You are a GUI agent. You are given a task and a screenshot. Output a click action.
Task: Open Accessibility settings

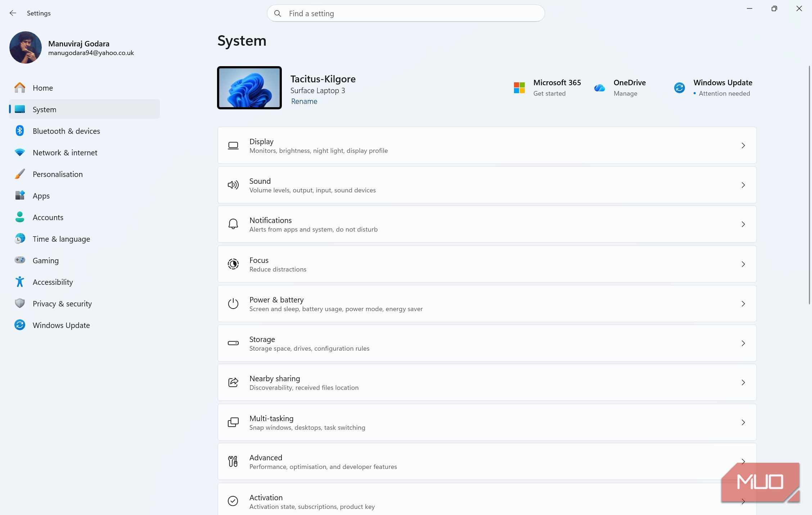(x=84, y=282)
